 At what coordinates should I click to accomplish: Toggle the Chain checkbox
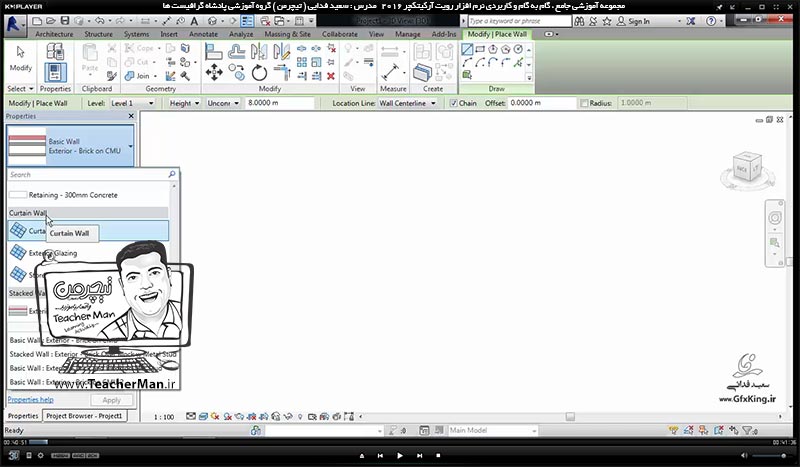coord(453,103)
